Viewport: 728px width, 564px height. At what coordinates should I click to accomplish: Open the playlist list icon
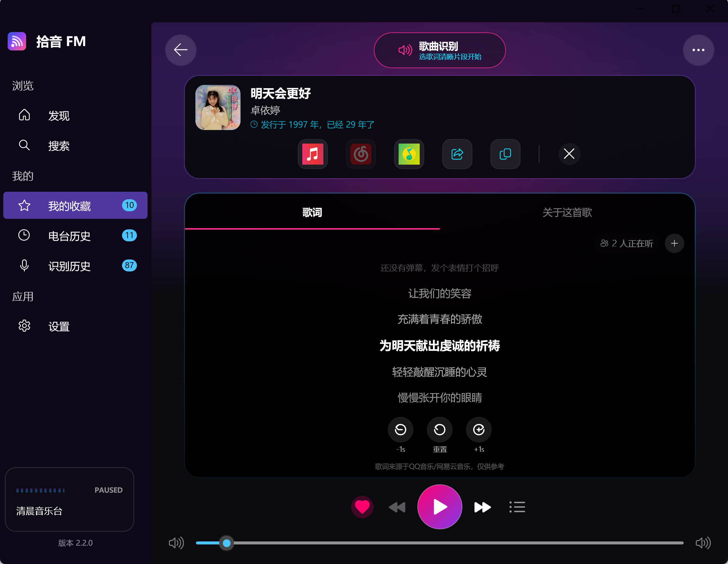517,507
